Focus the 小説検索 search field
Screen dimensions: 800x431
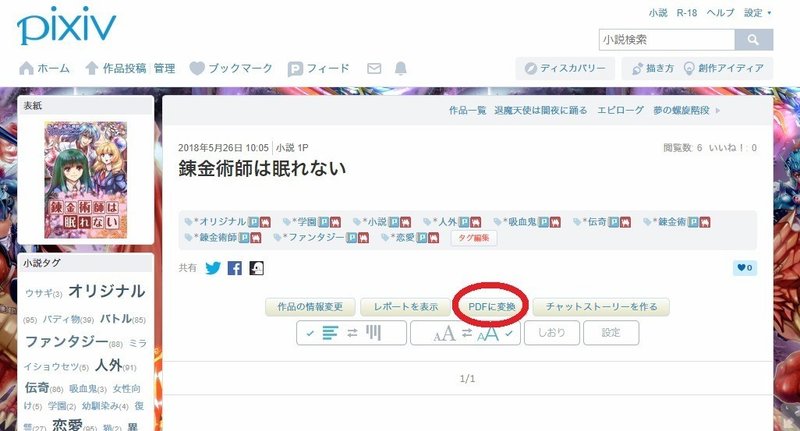[x=667, y=40]
